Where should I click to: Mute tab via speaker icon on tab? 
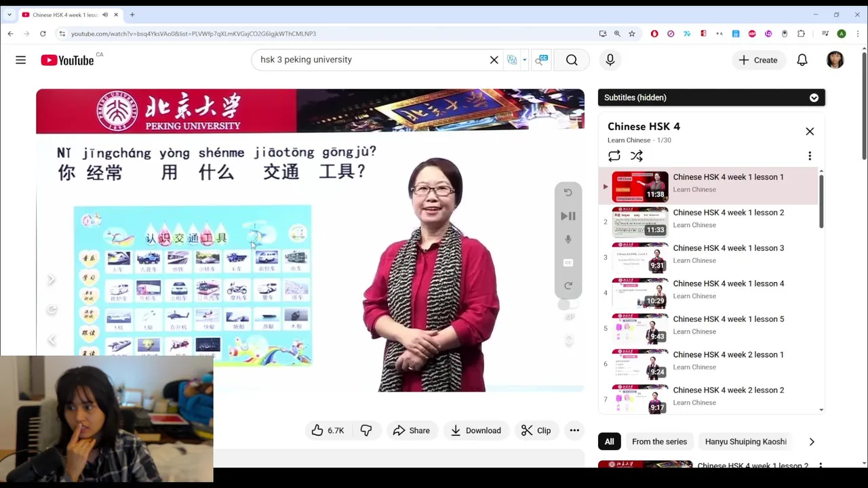[105, 14]
